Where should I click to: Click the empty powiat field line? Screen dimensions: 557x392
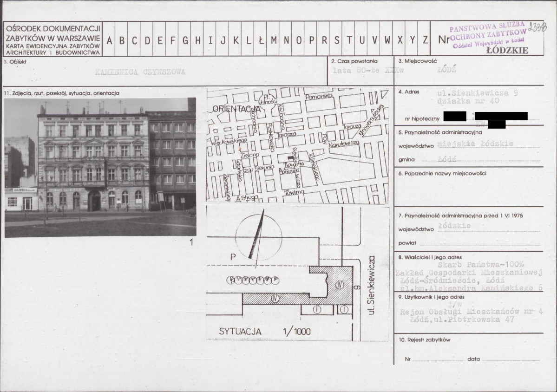pos(478,244)
